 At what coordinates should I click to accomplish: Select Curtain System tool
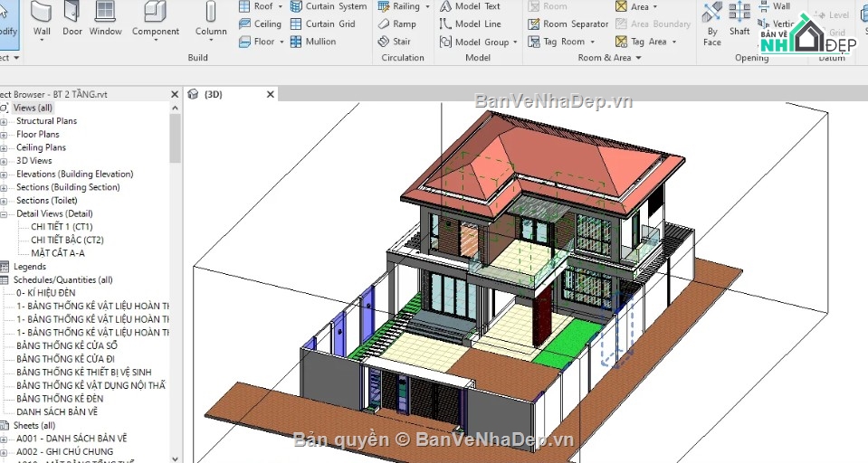click(x=329, y=6)
